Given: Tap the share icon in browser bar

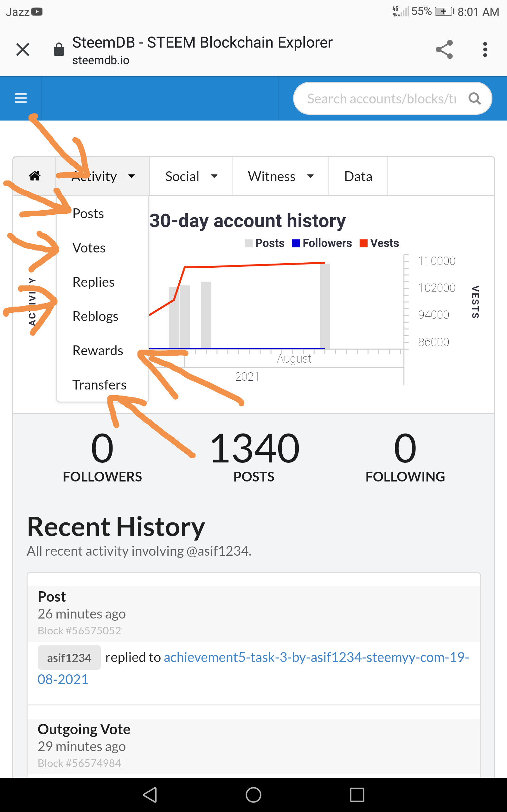Looking at the screenshot, I should [444, 50].
